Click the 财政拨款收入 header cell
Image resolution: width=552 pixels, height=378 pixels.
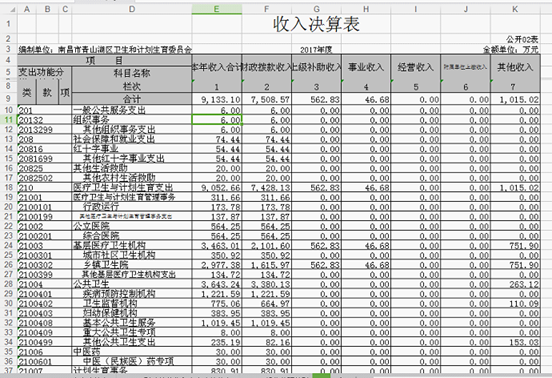point(266,67)
